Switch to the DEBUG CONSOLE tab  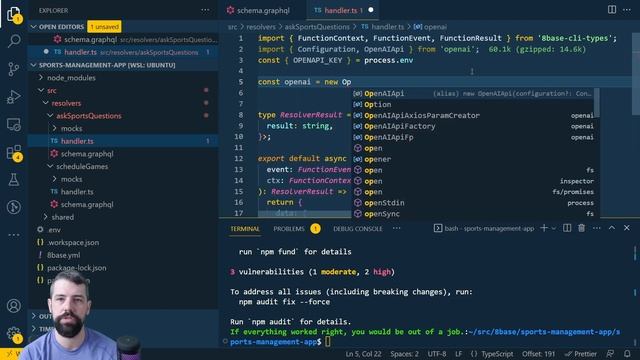click(x=358, y=229)
